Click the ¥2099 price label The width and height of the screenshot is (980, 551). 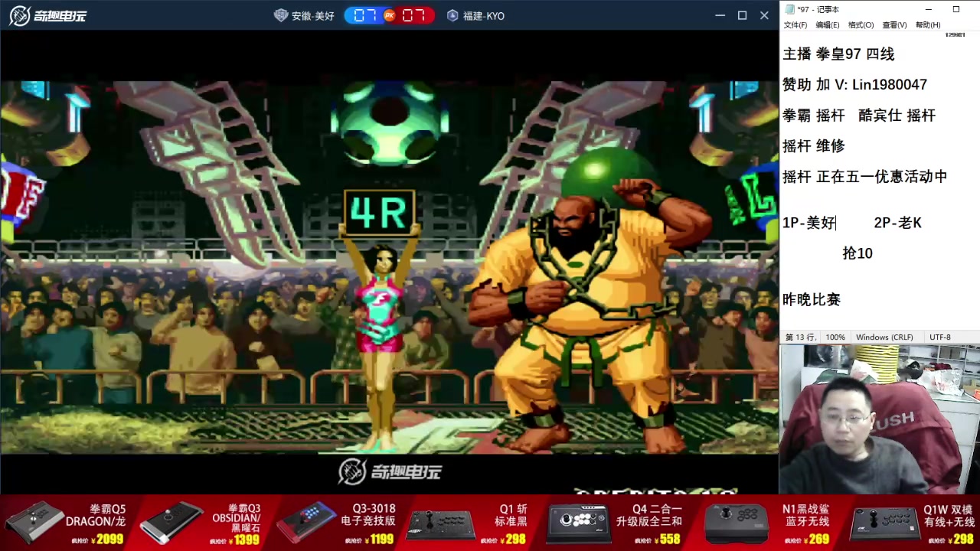point(106,540)
